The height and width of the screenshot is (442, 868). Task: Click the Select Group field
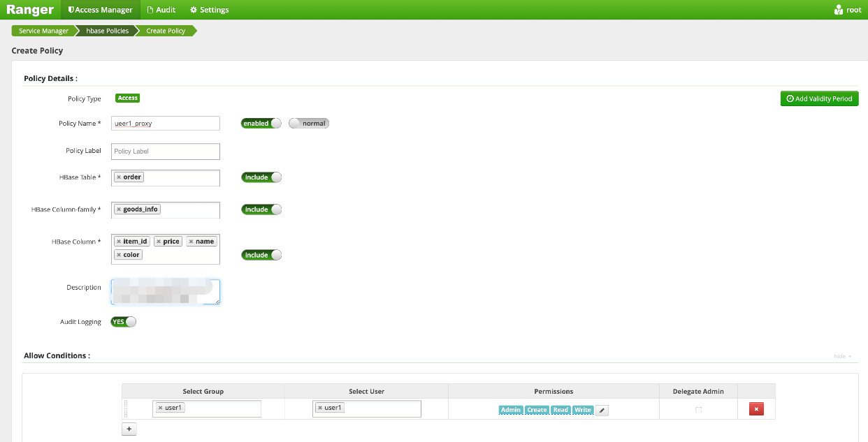pyautogui.click(x=207, y=408)
